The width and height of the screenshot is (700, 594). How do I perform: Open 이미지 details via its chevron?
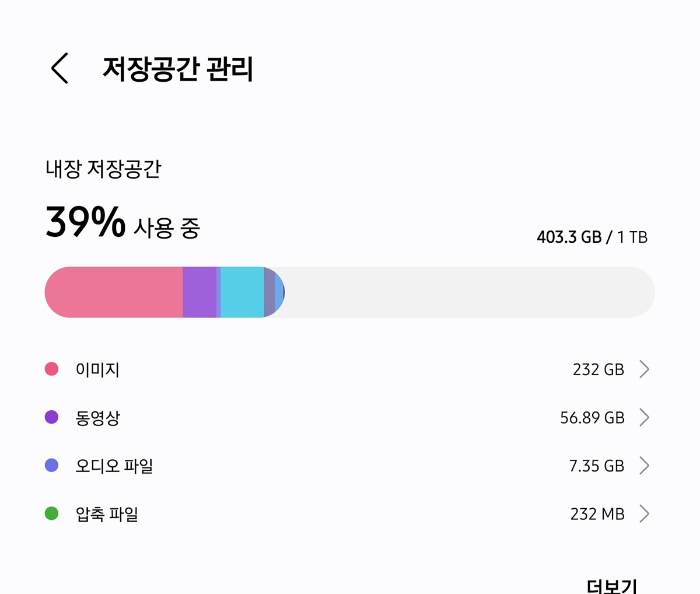point(644,369)
